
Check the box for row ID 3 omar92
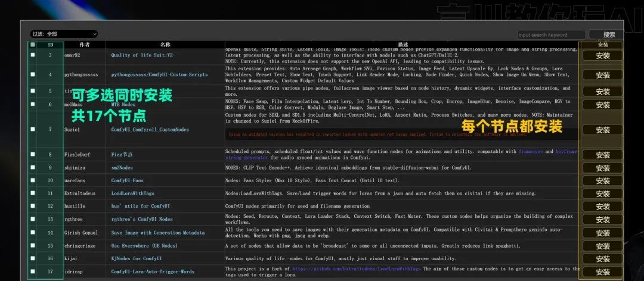click(x=33, y=55)
